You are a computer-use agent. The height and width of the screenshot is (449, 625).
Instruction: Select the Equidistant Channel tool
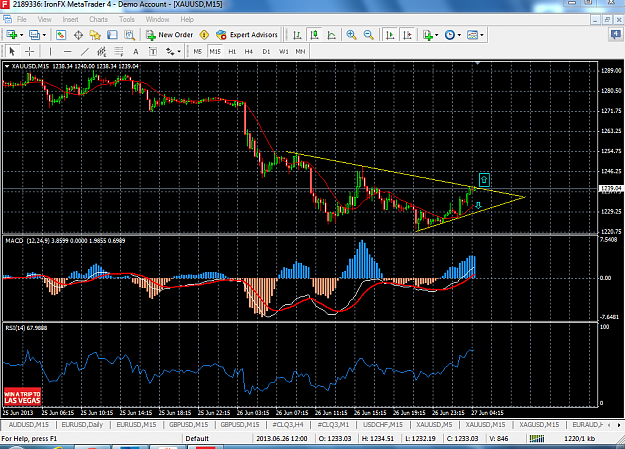(102, 51)
